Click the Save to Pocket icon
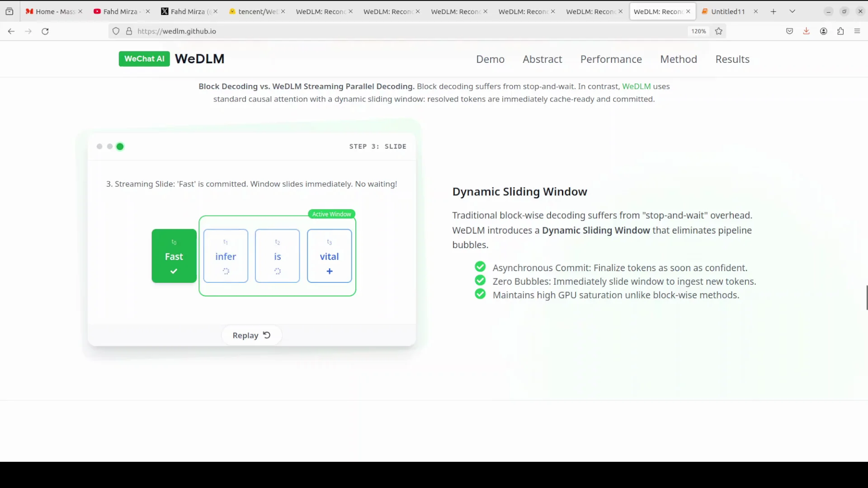868x488 pixels. [x=789, y=31]
